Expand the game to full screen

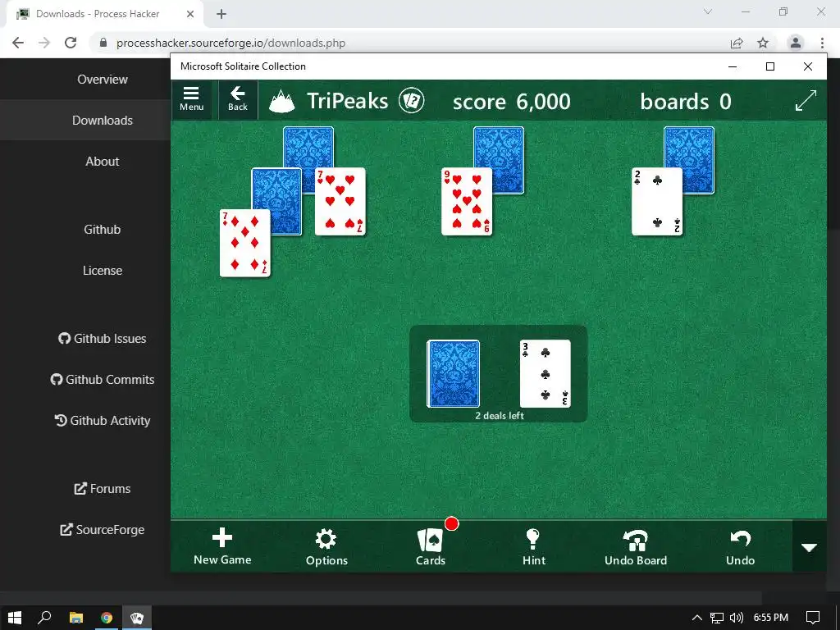click(806, 101)
